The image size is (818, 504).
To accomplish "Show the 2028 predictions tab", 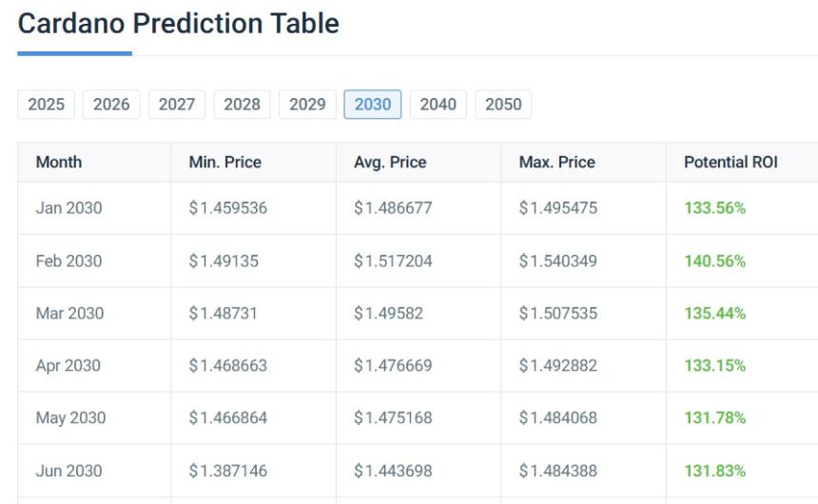I will [242, 105].
